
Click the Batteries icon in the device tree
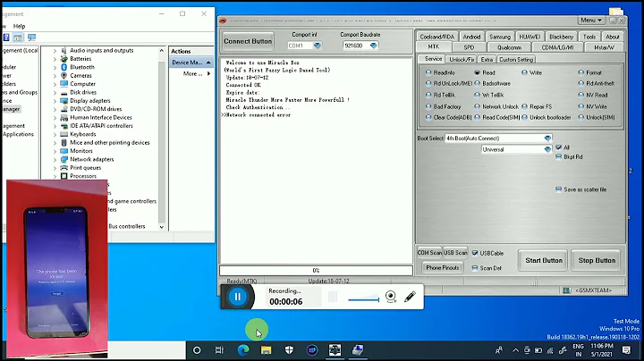click(64, 59)
